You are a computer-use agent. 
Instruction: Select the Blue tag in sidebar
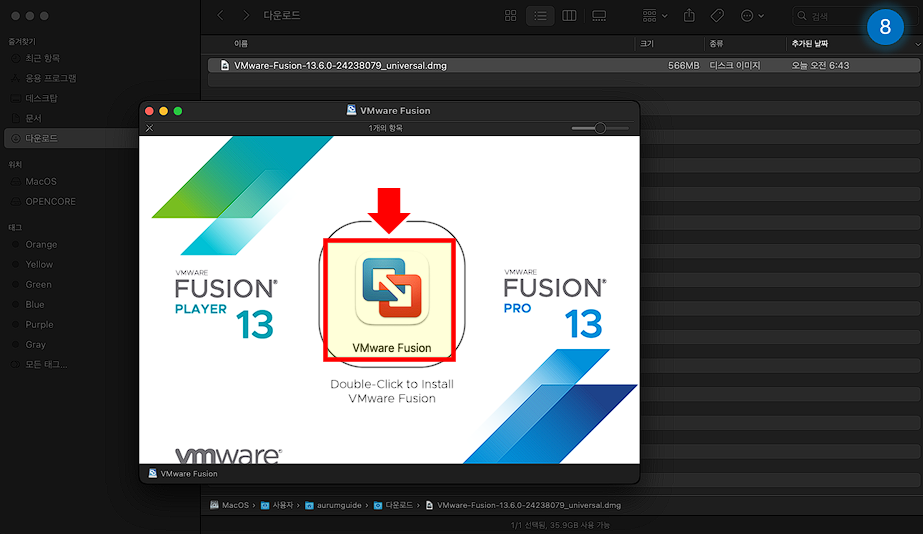click(x=35, y=304)
